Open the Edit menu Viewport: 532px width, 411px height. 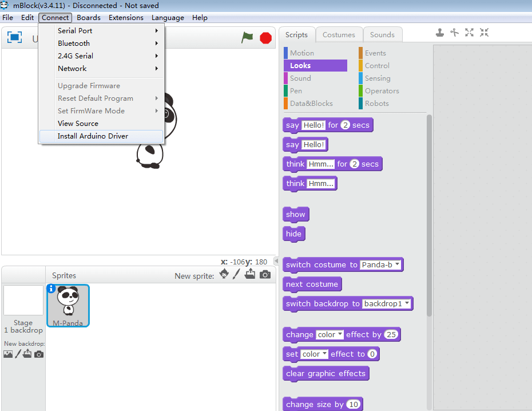[27, 18]
